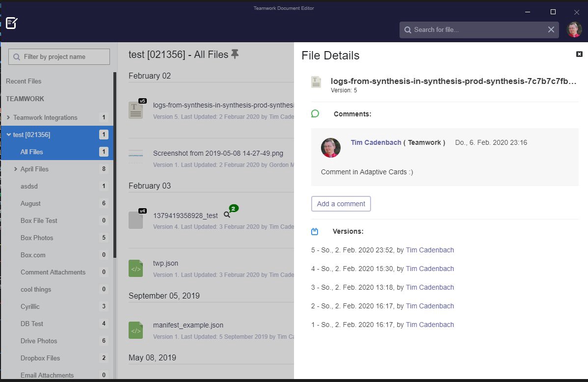The width and height of the screenshot is (588, 382).
Task: Click the code file icon for twp.json
Action: pos(136,268)
